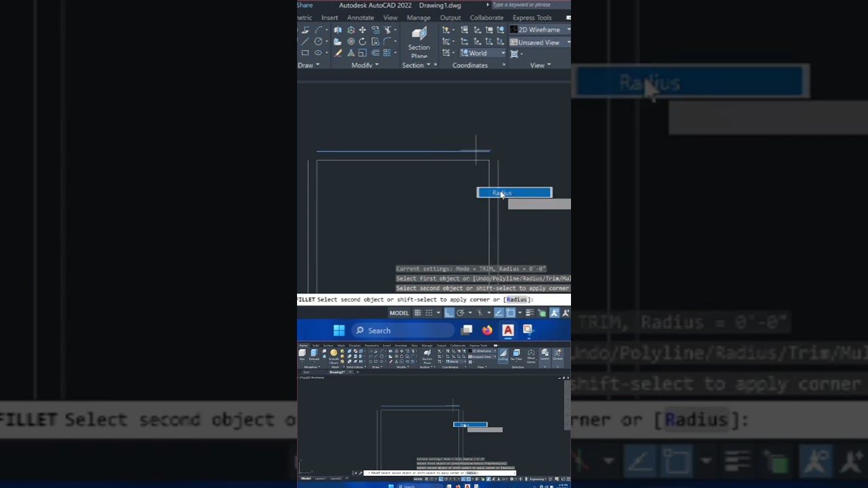The image size is (868, 488).
Task: Click No Filter icon in small lower window
Action: click(x=517, y=357)
